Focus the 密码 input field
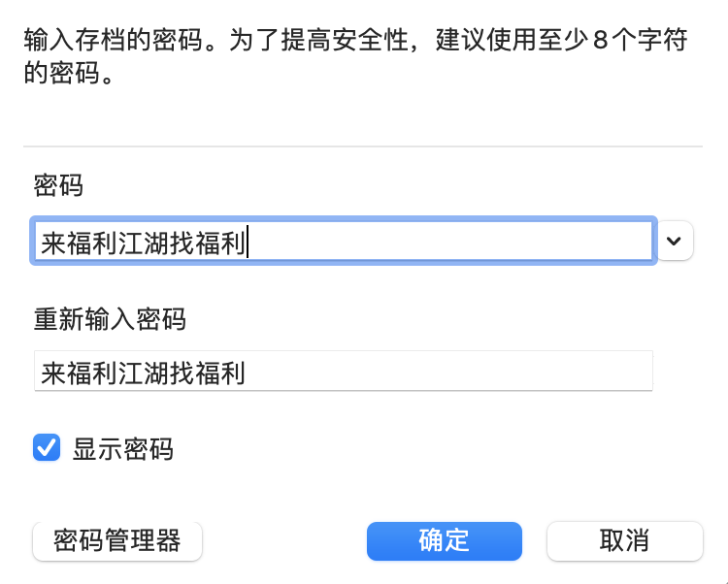728x584 pixels. [x=343, y=241]
